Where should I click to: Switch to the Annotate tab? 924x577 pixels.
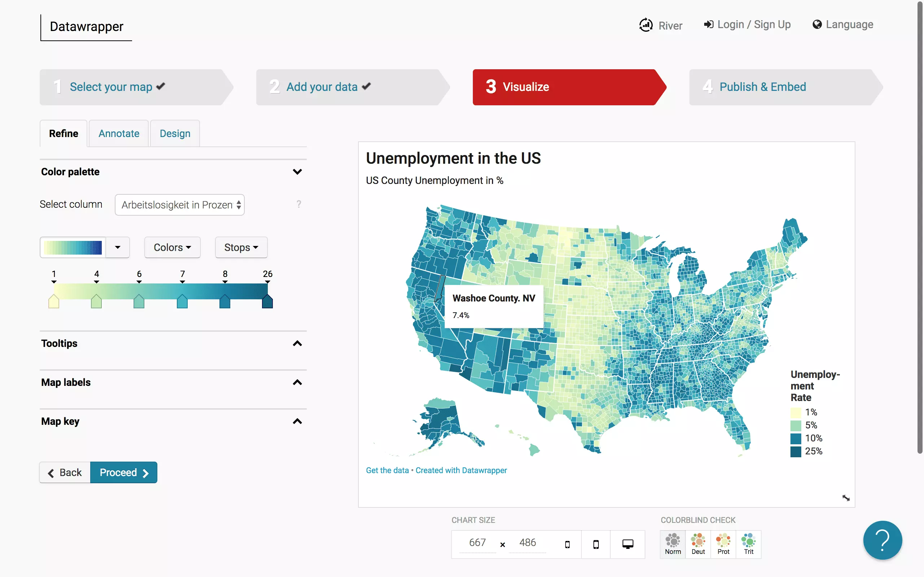pyautogui.click(x=119, y=133)
